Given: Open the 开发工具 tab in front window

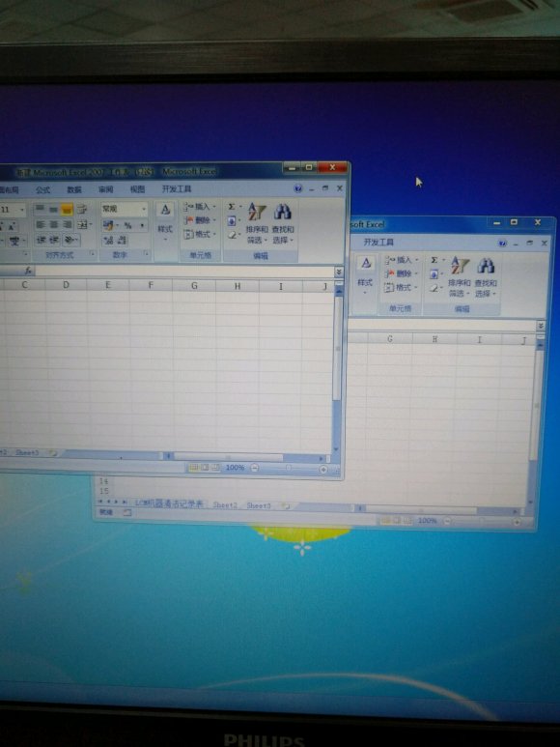Looking at the screenshot, I should pos(177,188).
